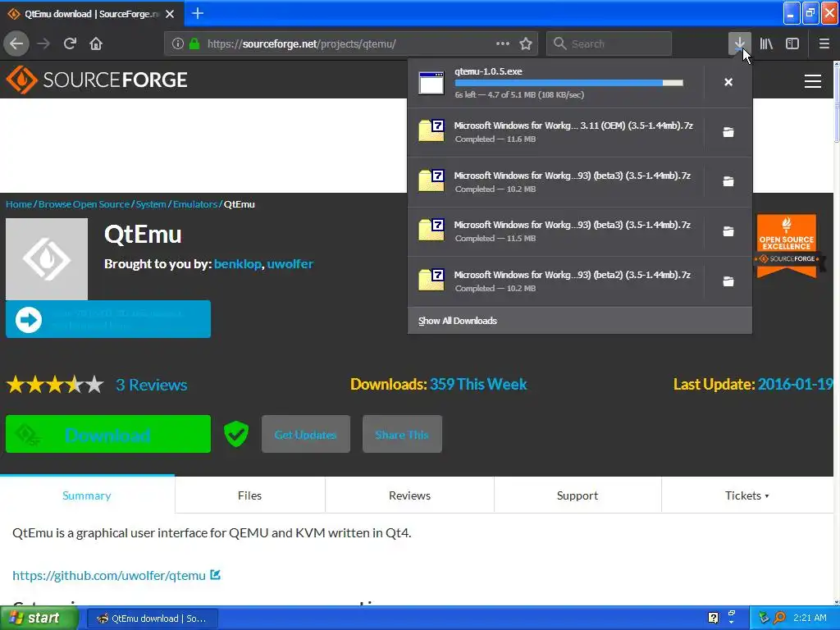
Task: Open the 3 Reviews link
Action: tap(152, 385)
